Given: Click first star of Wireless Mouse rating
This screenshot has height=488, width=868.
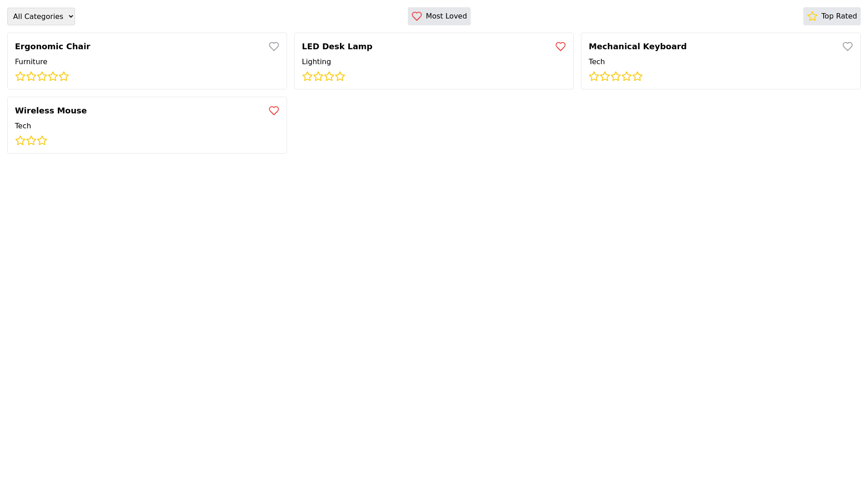Looking at the screenshot, I should pyautogui.click(x=20, y=141).
